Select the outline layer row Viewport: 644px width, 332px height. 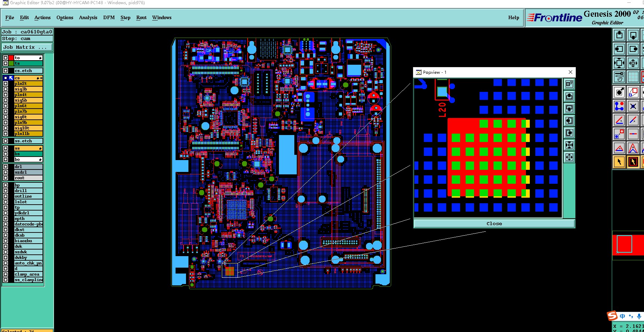29,196
